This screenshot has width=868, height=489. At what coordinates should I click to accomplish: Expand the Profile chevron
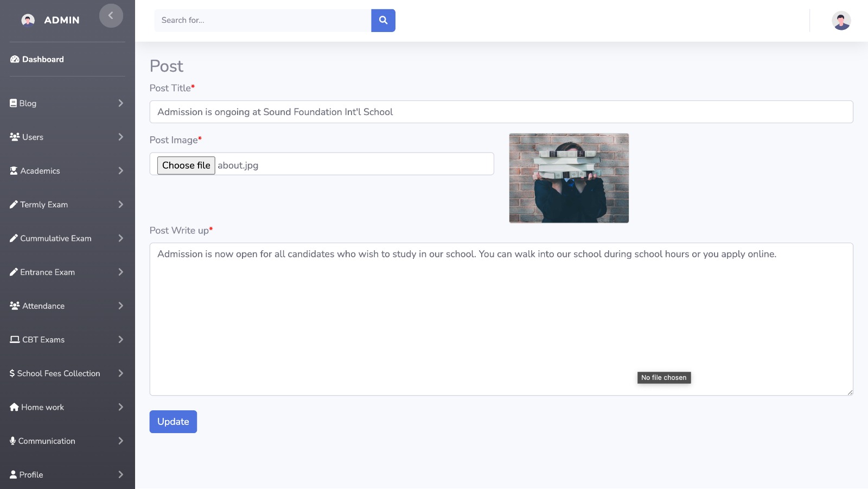[120, 474]
